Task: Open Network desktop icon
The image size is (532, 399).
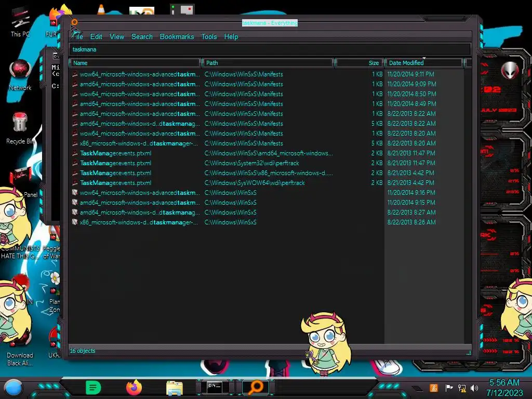Action: click(20, 75)
